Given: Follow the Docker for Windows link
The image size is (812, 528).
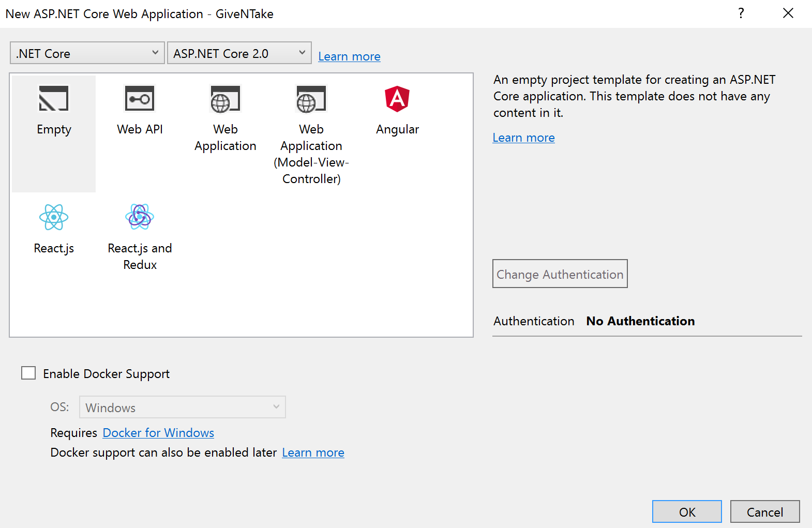Looking at the screenshot, I should tap(158, 433).
